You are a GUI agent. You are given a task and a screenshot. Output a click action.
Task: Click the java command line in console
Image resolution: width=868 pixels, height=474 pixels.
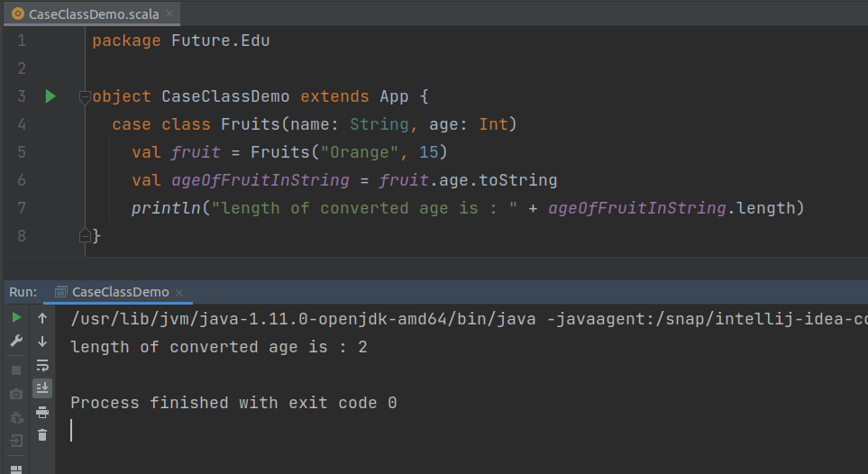point(469,319)
